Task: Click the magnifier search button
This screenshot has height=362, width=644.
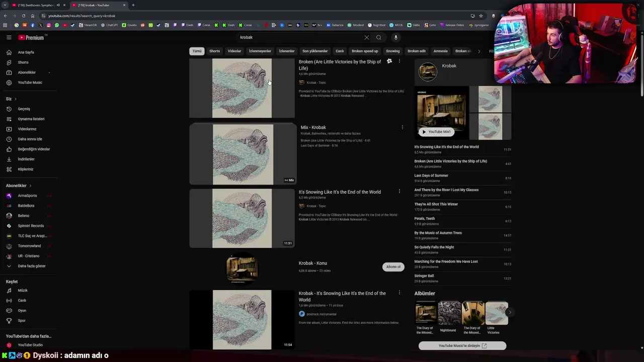Action: [x=379, y=37]
